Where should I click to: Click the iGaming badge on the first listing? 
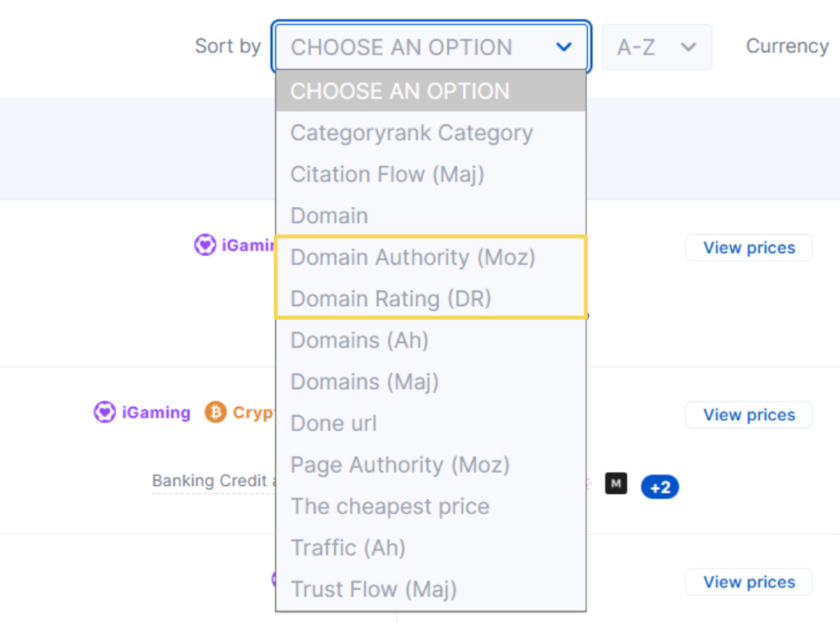pyautogui.click(x=231, y=245)
